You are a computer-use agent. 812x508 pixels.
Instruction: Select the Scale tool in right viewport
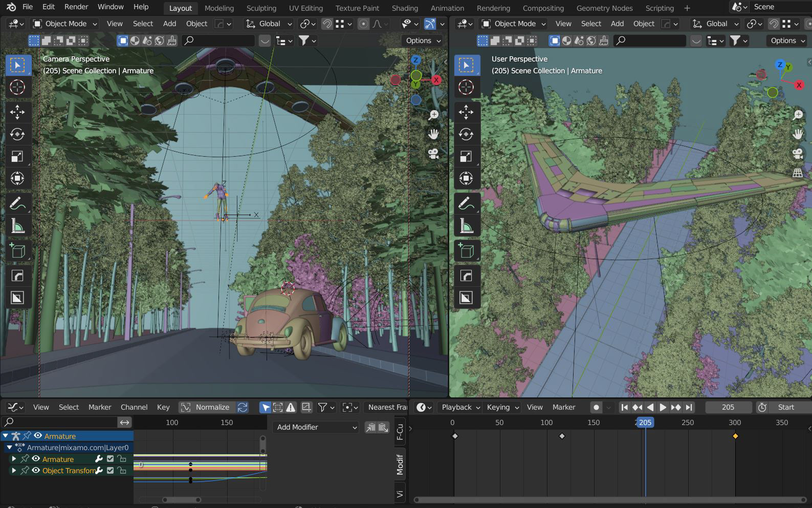(x=466, y=157)
